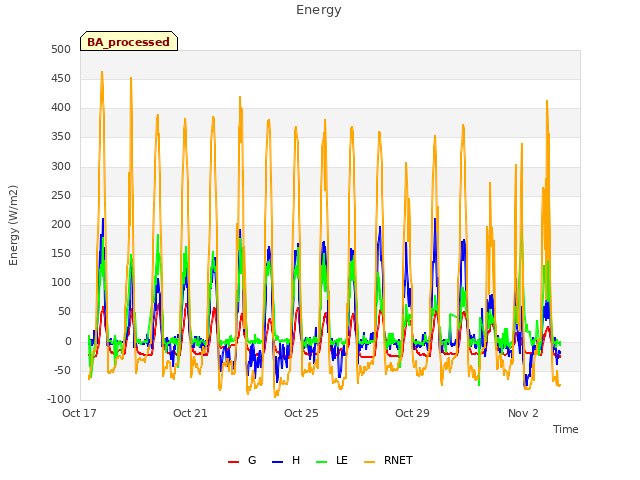This screenshot has width=640, height=480.
Task: Click the BA_processed label tag
Action: 129,41
